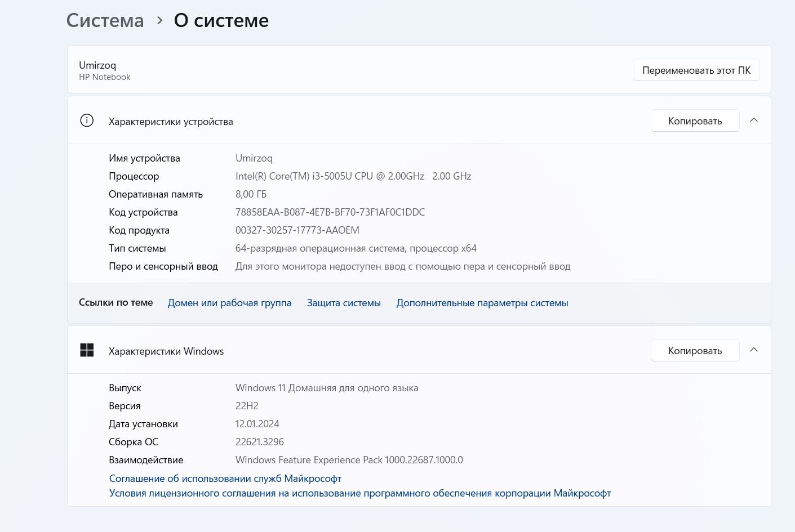
Task: Select the 8,00 ГБ memory value
Action: click(x=251, y=194)
